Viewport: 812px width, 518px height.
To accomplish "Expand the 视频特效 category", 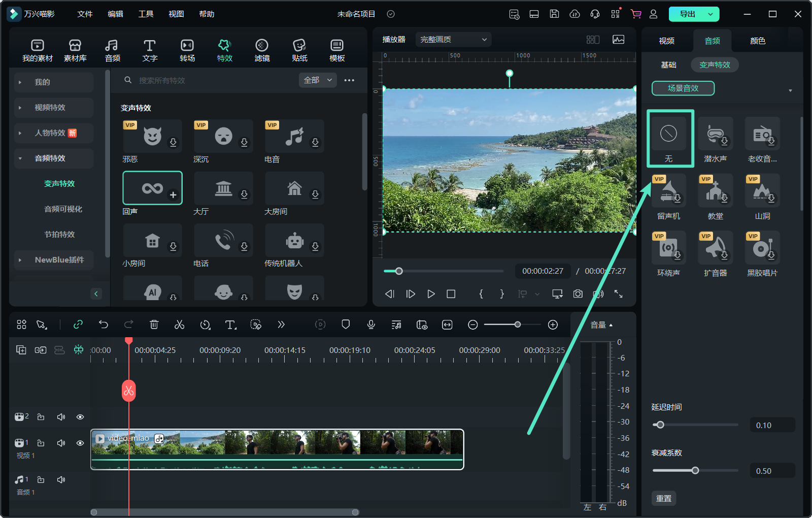I will (x=50, y=108).
